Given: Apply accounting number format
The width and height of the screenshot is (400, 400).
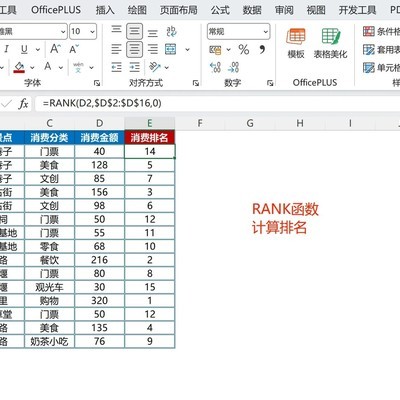Looking at the screenshot, I should click(215, 50).
